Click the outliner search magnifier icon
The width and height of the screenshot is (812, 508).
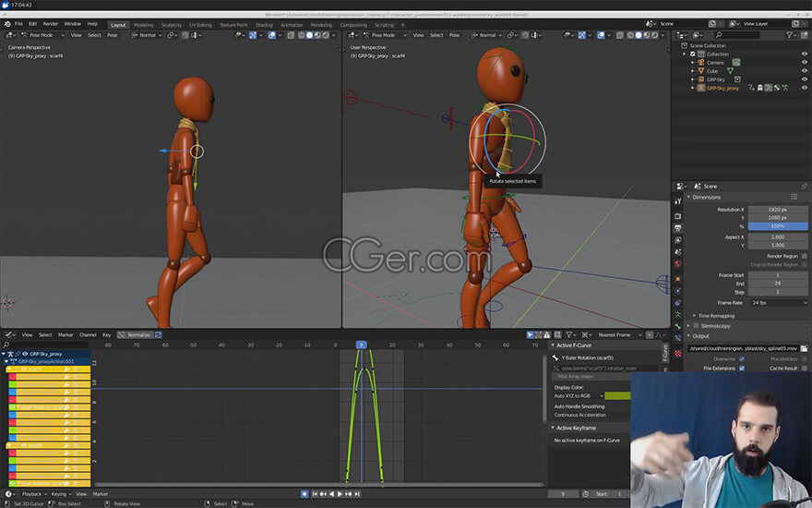click(x=718, y=35)
